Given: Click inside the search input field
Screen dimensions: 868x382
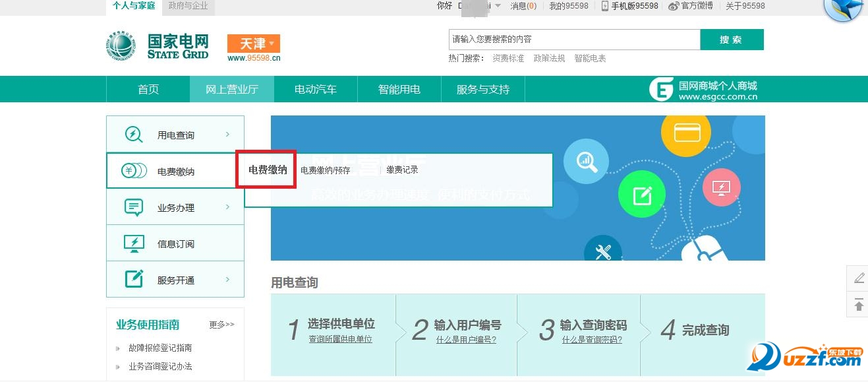Looking at the screenshot, I should pyautogui.click(x=573, y=39).
